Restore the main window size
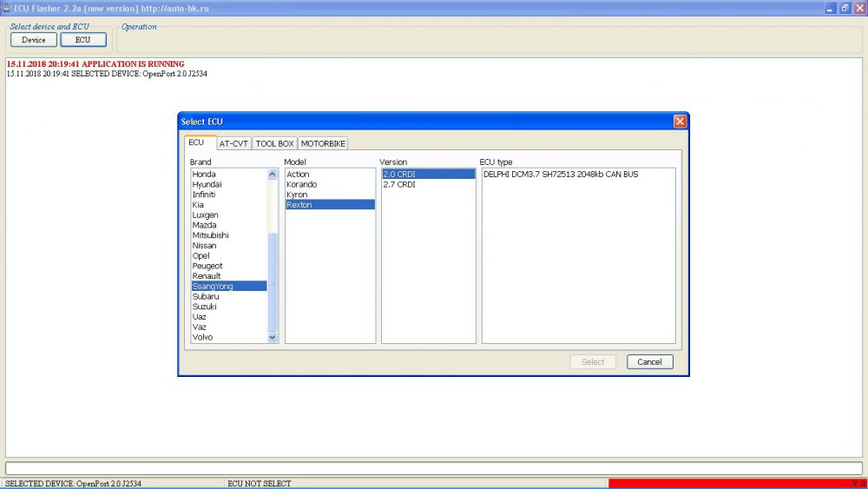 pos(845,7)
